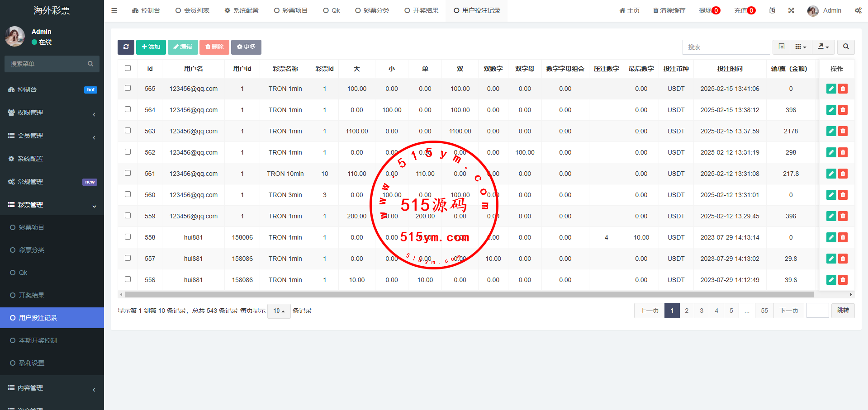Screen dimensions: 868x410
Task: Click green edit icon for record 565
Action: (x=831, y=89)
